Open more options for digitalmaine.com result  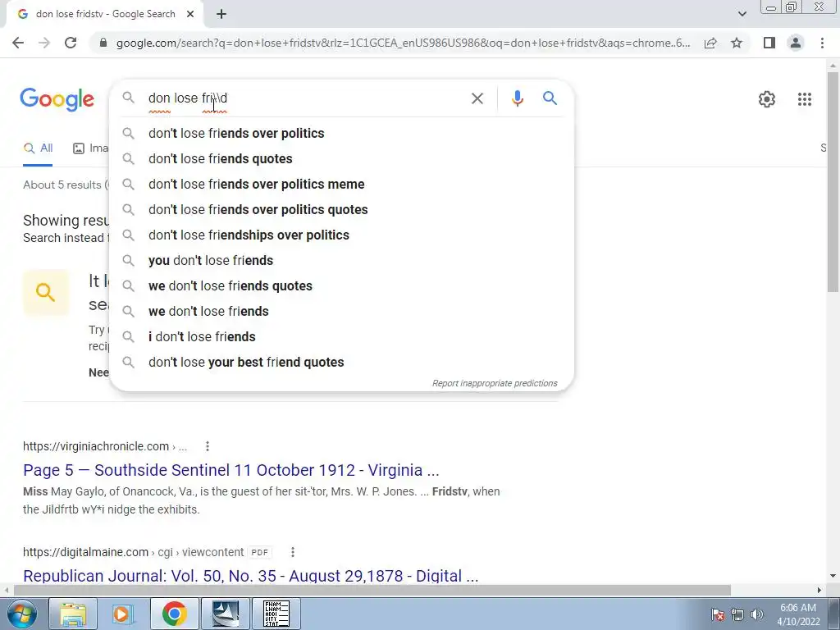coord(293,552)
